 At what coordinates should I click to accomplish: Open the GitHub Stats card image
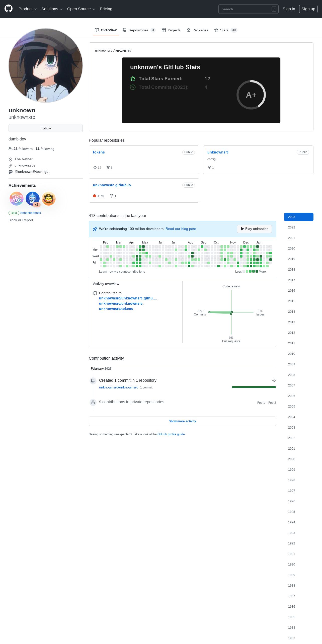click(201, 90)
